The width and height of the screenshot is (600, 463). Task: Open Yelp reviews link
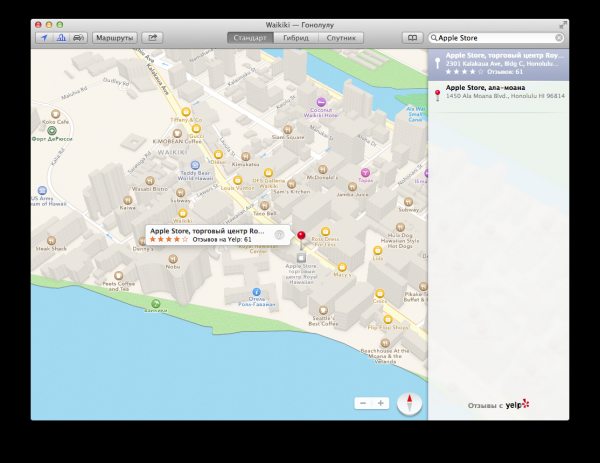coord(498,404)
